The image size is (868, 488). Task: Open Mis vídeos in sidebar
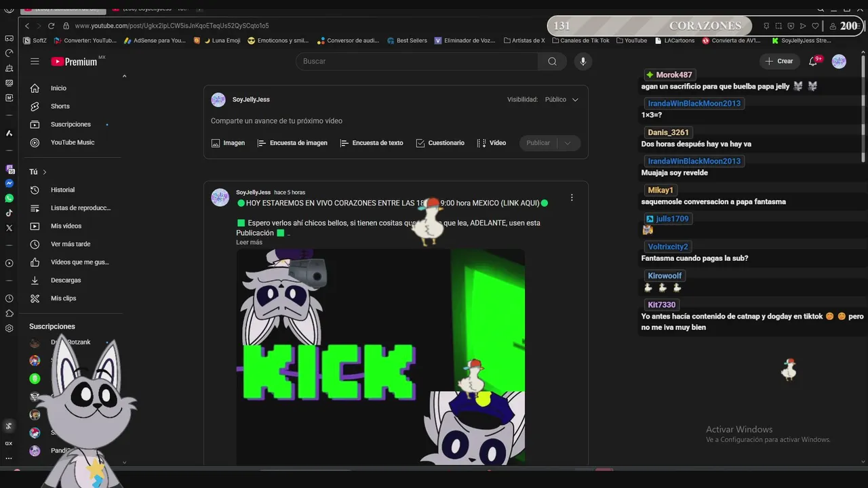tap(66, 226)
